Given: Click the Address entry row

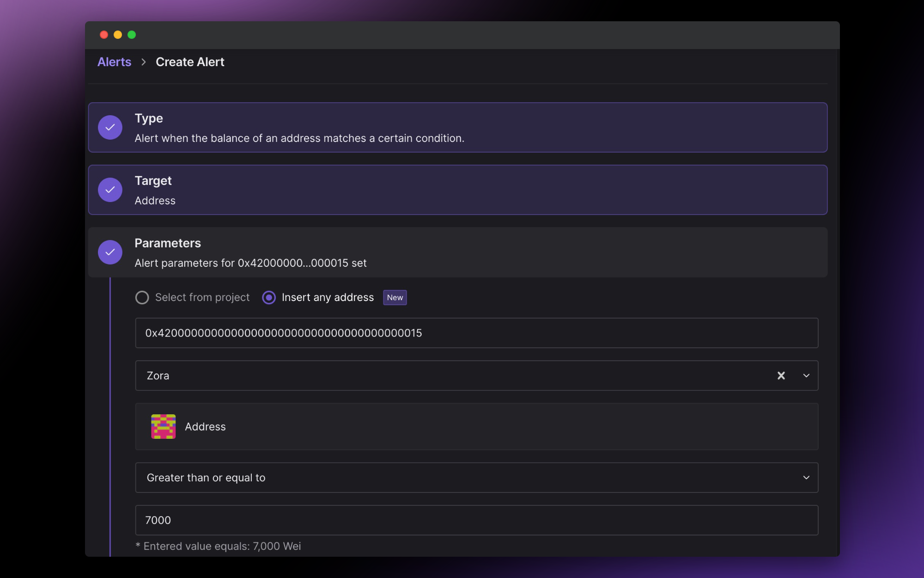Looking at the screenshot, I should 476,426.
